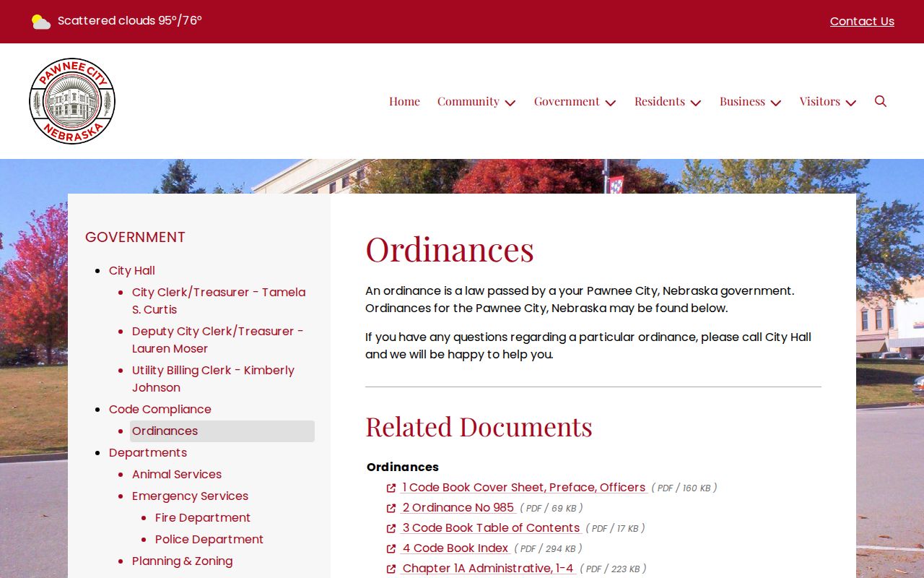Open the Residents menu item
924x578 pixels.
point(660,101)
